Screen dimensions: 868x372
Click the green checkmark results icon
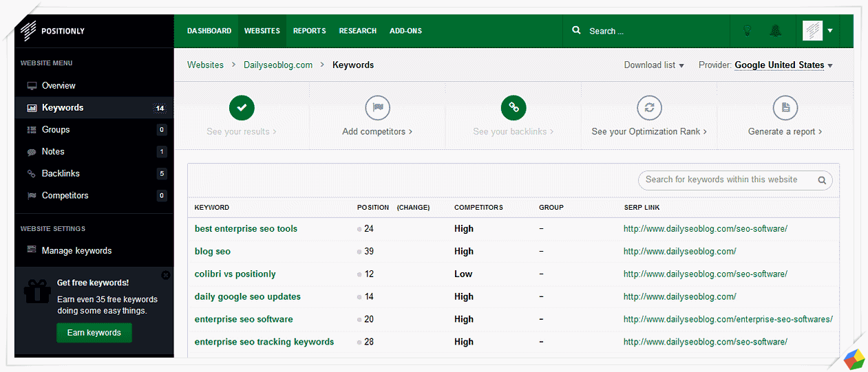tap(242, 107)
